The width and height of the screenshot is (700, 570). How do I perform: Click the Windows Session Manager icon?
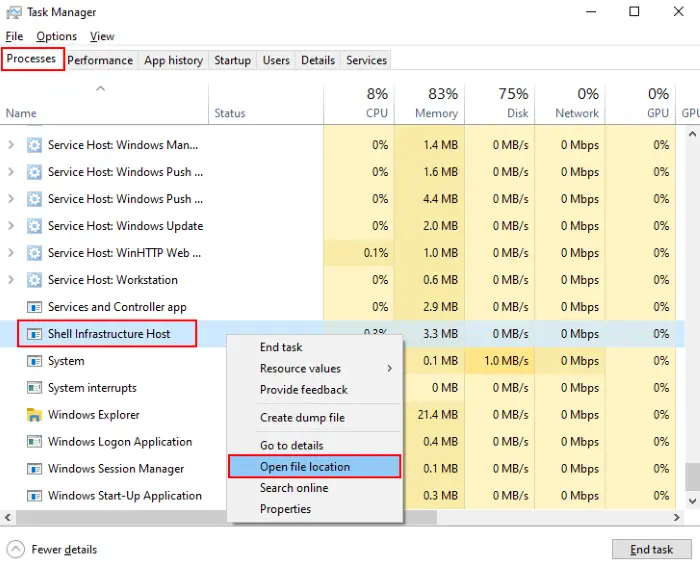pyautogui.click(x=34, y=469)
